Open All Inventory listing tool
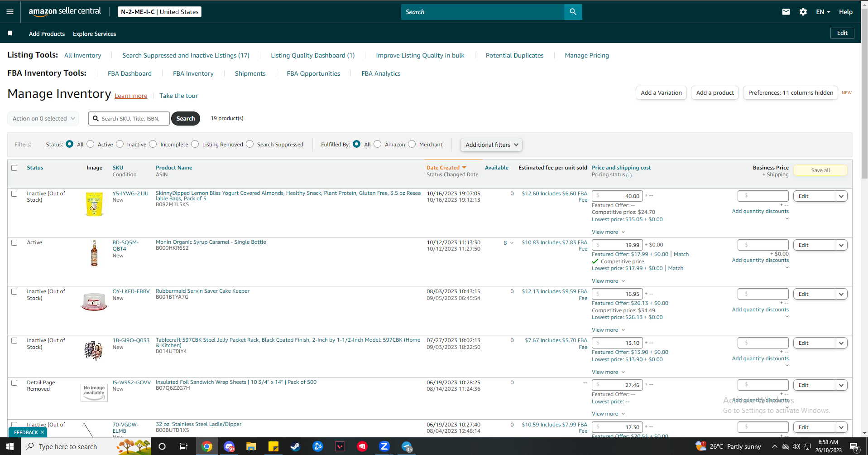 [83, 55]
